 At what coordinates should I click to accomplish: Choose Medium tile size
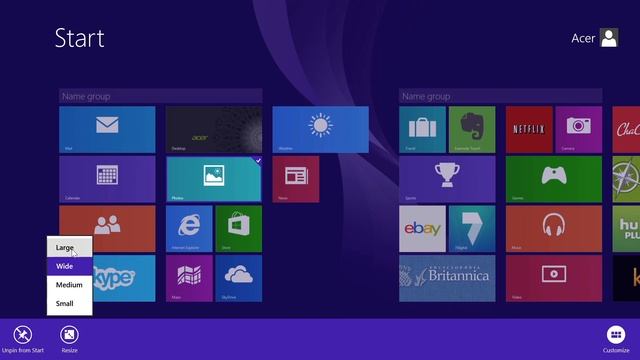[x=69, y=284]
